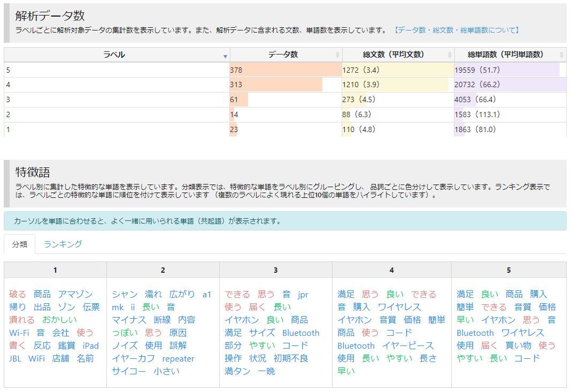The width and height of the screenshot is (572, 392).
Task: Click the orange data bar showing 378
Action: point(285,70)
